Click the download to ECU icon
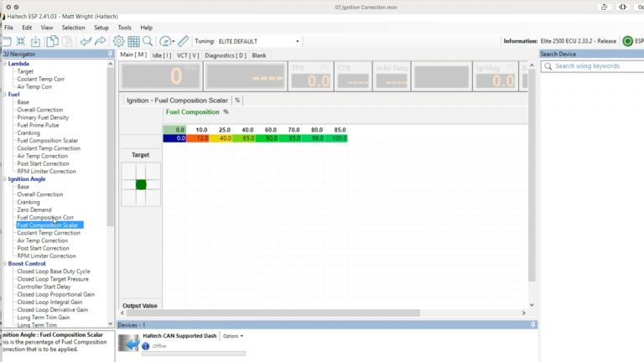Screen dimensions: 644x362 point(36,41)
